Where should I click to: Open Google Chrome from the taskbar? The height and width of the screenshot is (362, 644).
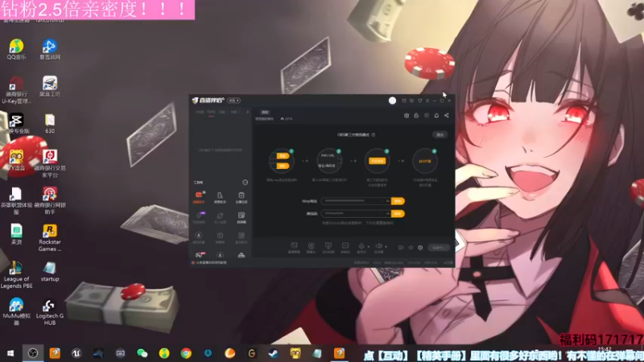coord(186,353)
